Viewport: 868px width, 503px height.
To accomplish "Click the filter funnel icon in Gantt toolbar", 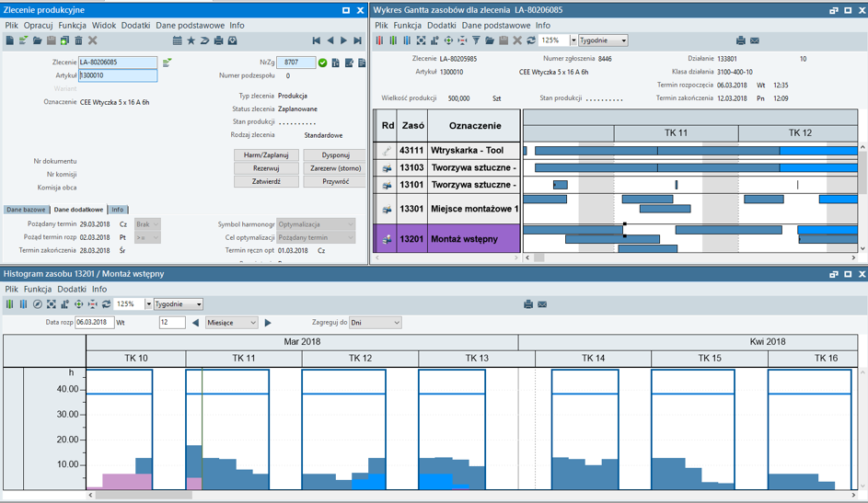I will pos(476,40).
